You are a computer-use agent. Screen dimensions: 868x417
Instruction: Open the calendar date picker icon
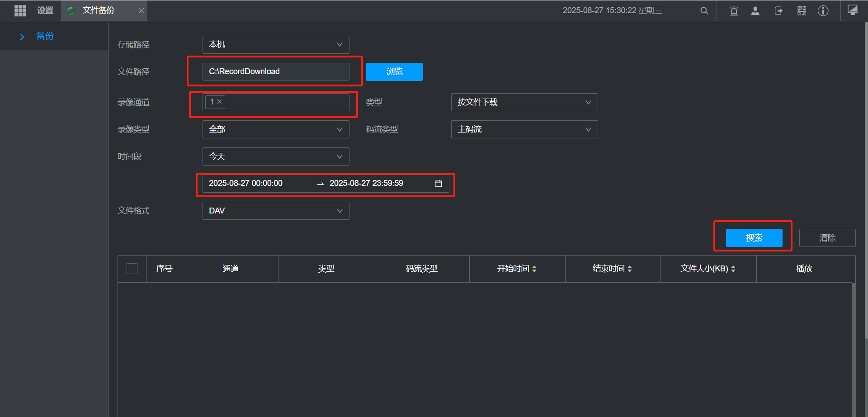point(438,184)
